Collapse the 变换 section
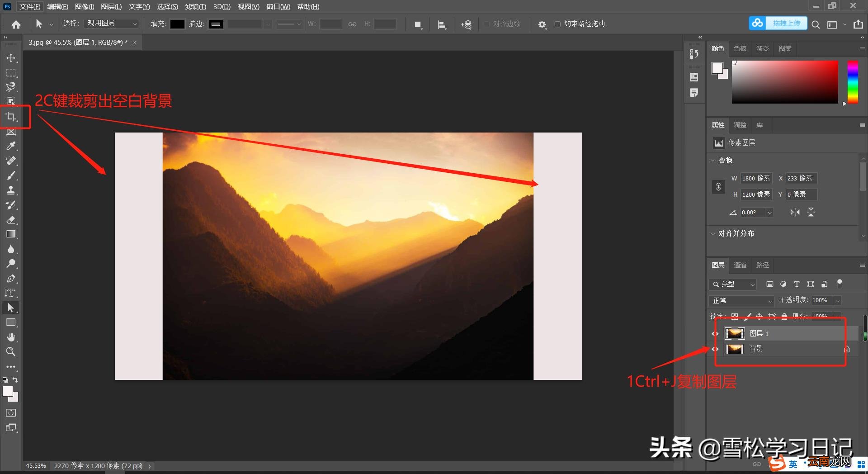 [x=713, y=160]
